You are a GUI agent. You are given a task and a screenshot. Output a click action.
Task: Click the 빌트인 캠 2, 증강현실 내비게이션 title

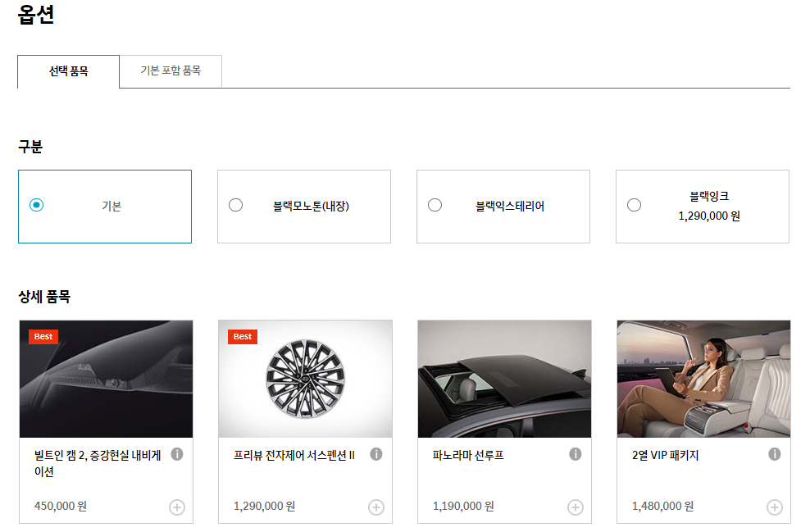[x=98, y=463]
